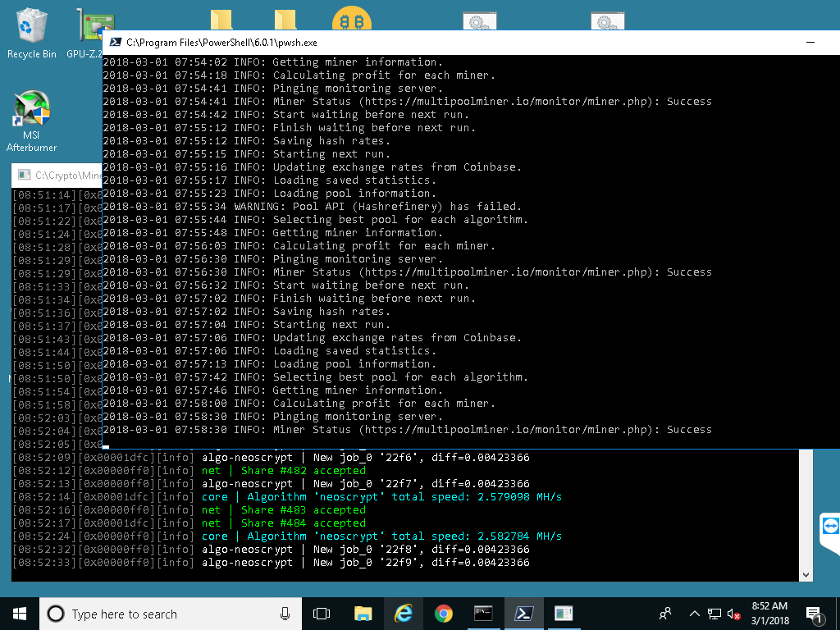
Task: Unmute the system volume in the tray
Action: [x=733, y=613]
